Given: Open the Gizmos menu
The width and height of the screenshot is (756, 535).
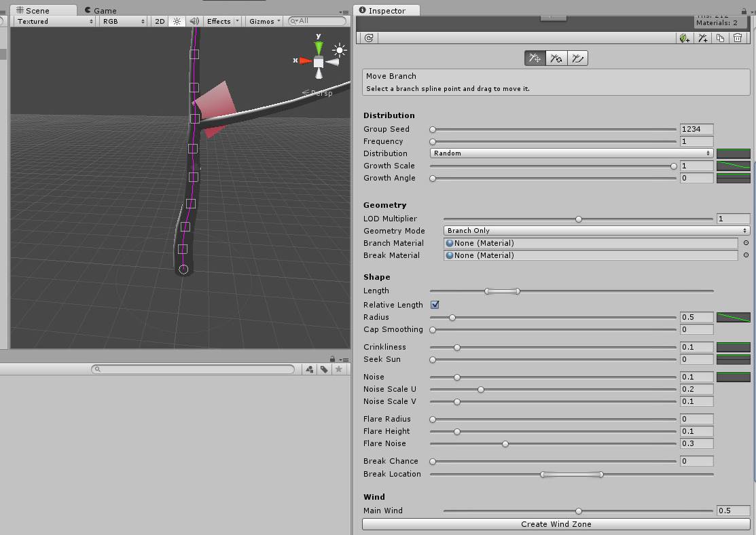Looking at the screenshot, I should pos(264,21).
